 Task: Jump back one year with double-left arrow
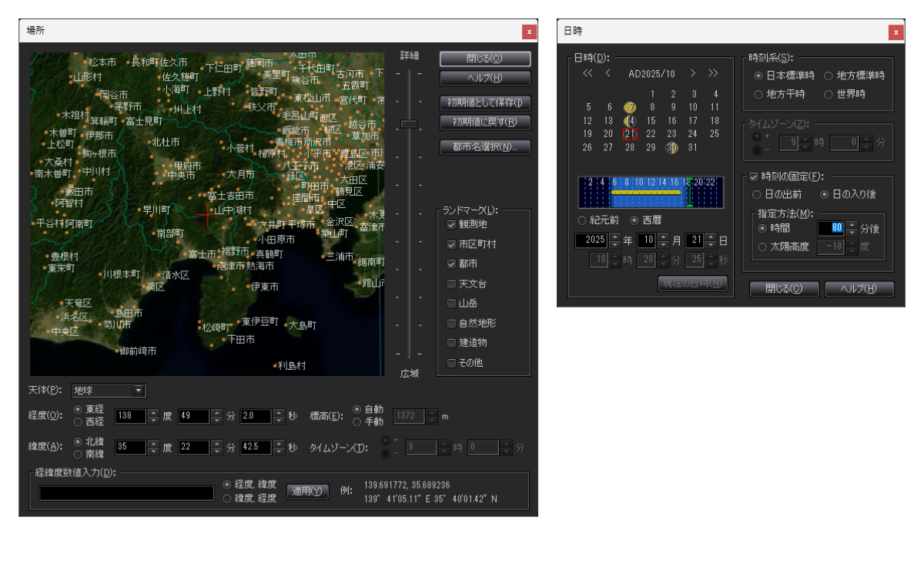(x=588, y=73)
